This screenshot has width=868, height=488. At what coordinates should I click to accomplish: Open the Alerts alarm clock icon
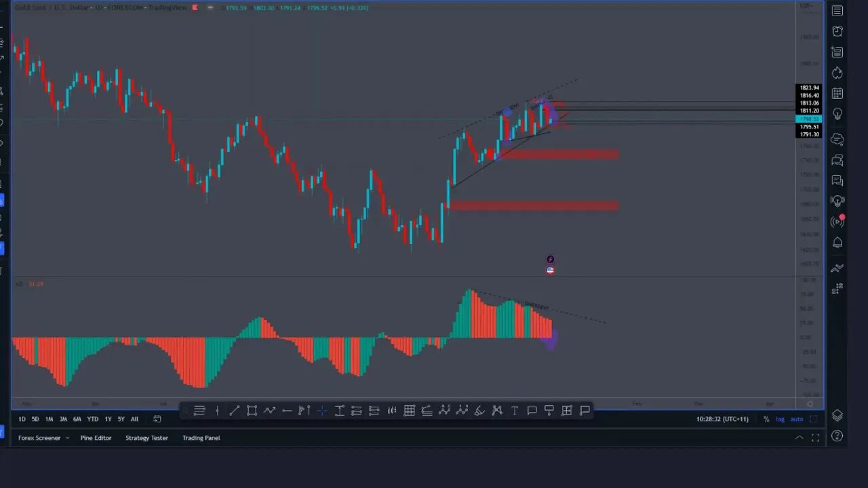tap(837, 31)
